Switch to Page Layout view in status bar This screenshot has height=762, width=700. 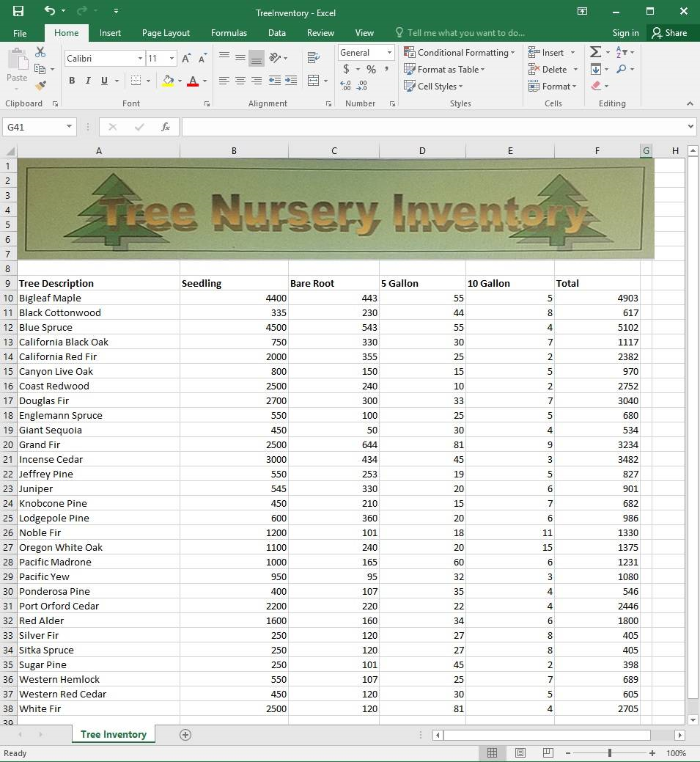(520, 753)
